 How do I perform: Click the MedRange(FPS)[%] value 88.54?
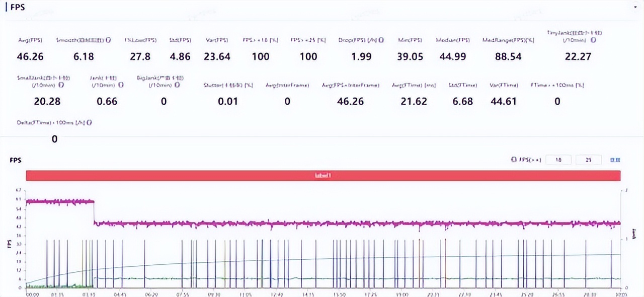click(x=508, y=56)
